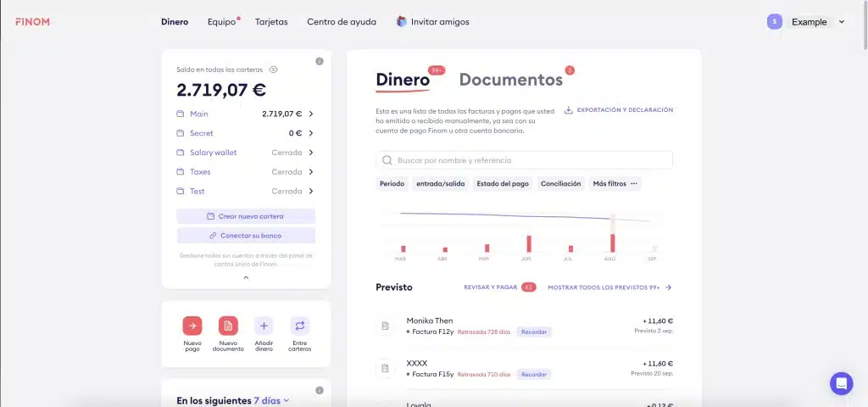This screenshot has height=407, width=868.
Task: Click Crear nueva cartera button
Action: pyautogui.click(x=246, y=216)
